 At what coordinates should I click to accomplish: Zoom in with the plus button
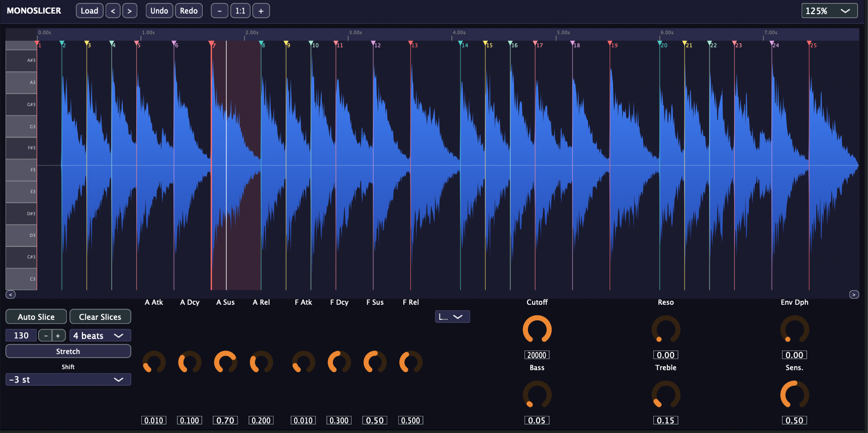[261, 11]
